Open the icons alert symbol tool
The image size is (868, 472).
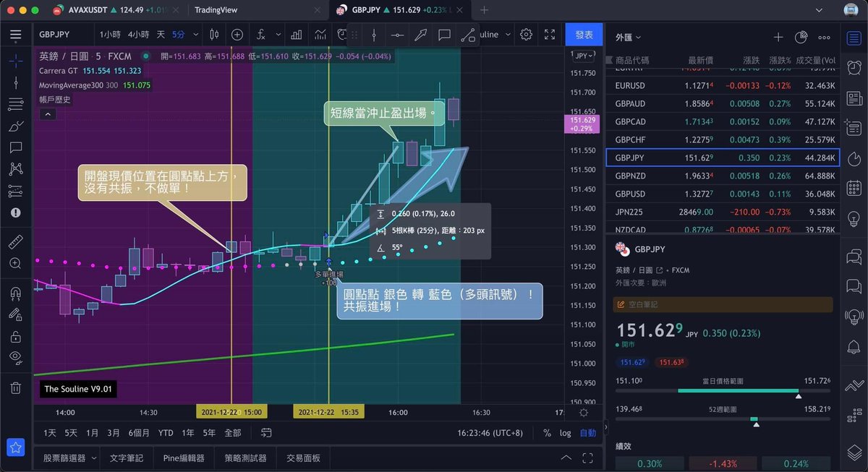click(x=16, y=213)
